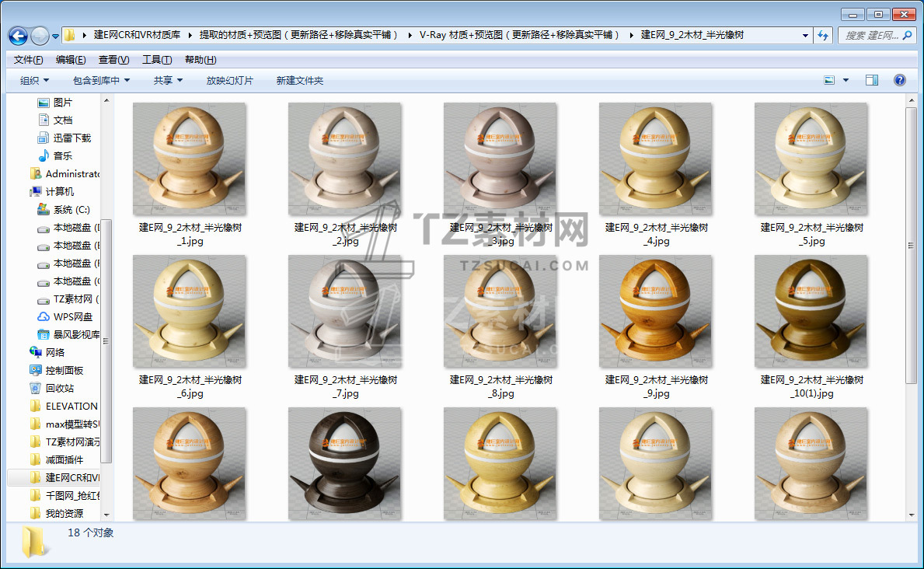Expand the view options dropdown arrow

(846, 80)
